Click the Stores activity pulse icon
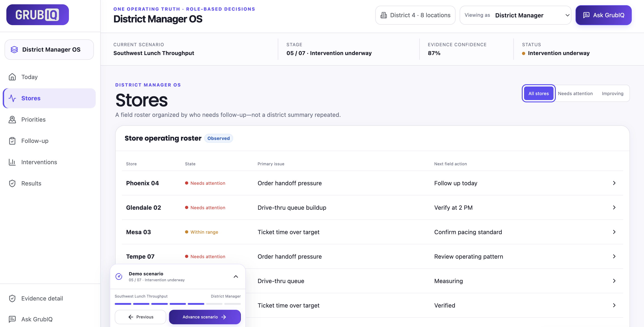The image size is (644, 327). coord(12,98)
